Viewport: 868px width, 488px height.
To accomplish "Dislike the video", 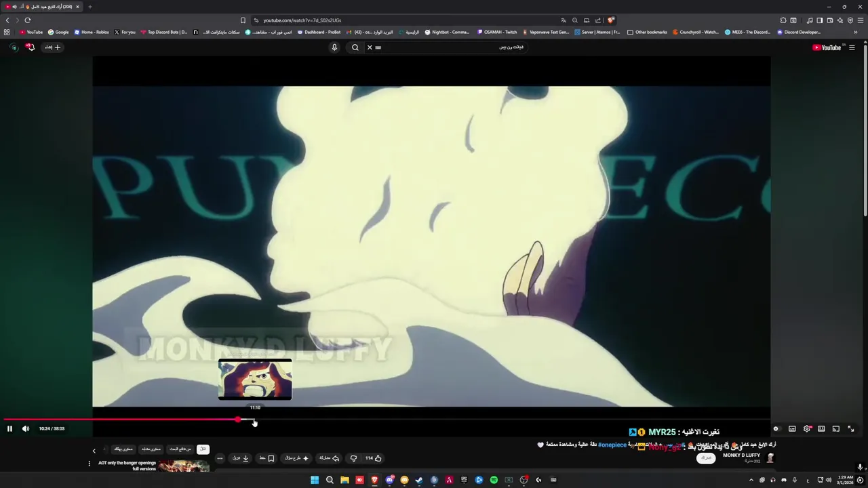I will 353,458.
